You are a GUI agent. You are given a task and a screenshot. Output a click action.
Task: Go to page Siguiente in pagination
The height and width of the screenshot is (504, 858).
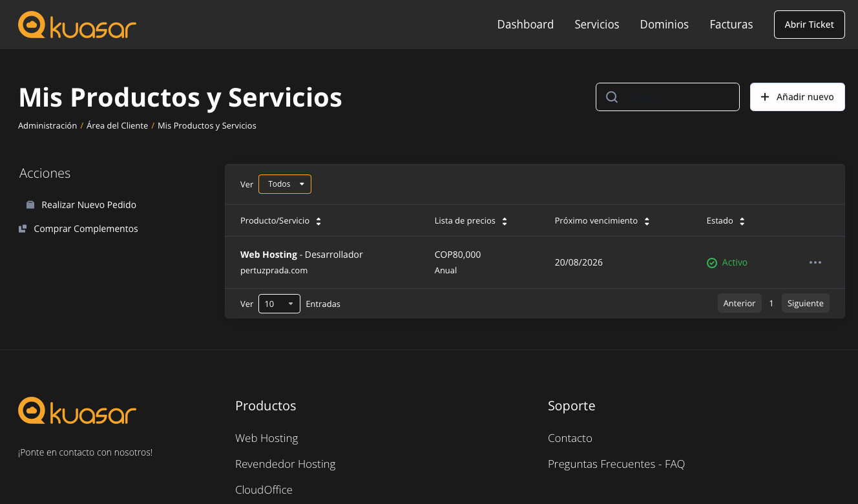pos(805,303)
